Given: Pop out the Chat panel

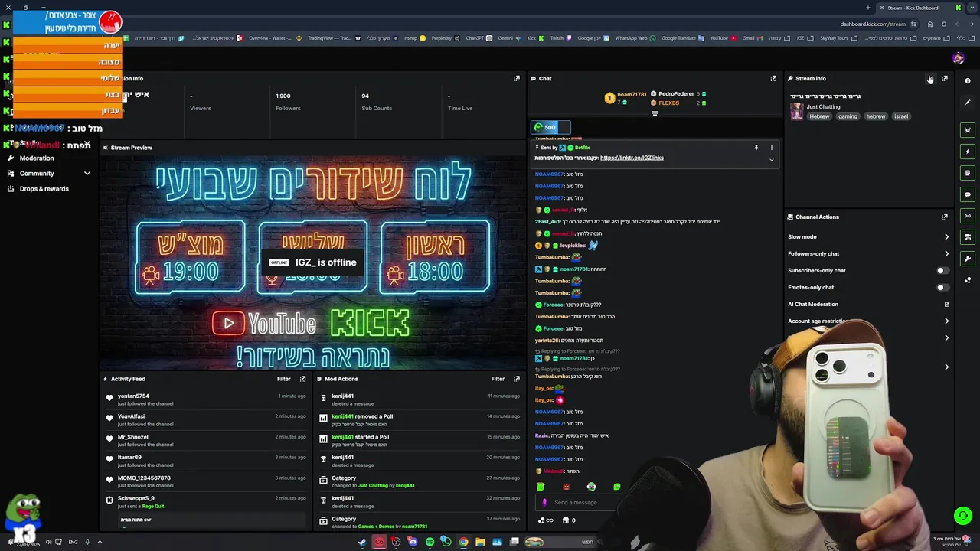Looking at the screenshot, I should [773, 78].
